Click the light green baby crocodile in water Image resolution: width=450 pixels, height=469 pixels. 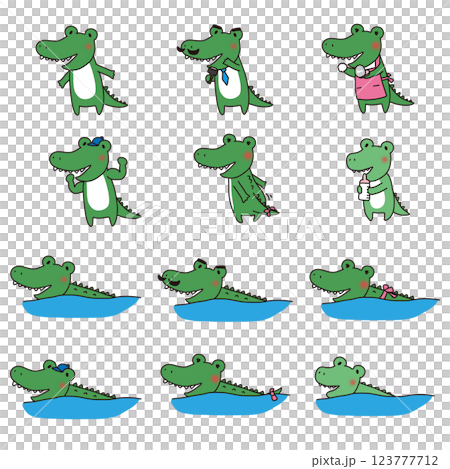(x=373, y=387)
